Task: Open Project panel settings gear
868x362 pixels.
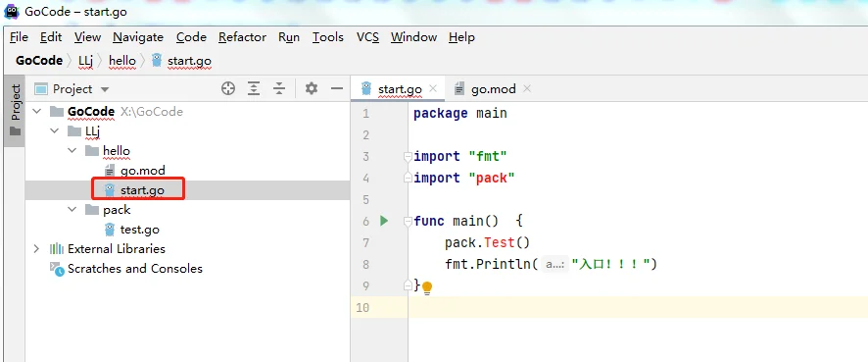Action: tap(312, 88)
